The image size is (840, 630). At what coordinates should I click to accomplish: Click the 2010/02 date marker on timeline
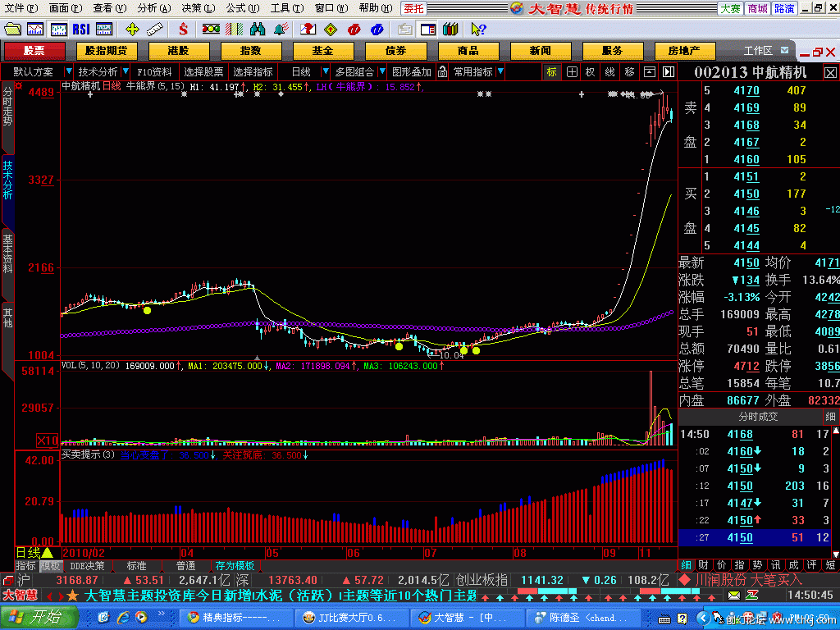pyautogui.click(x=84, y=552)
